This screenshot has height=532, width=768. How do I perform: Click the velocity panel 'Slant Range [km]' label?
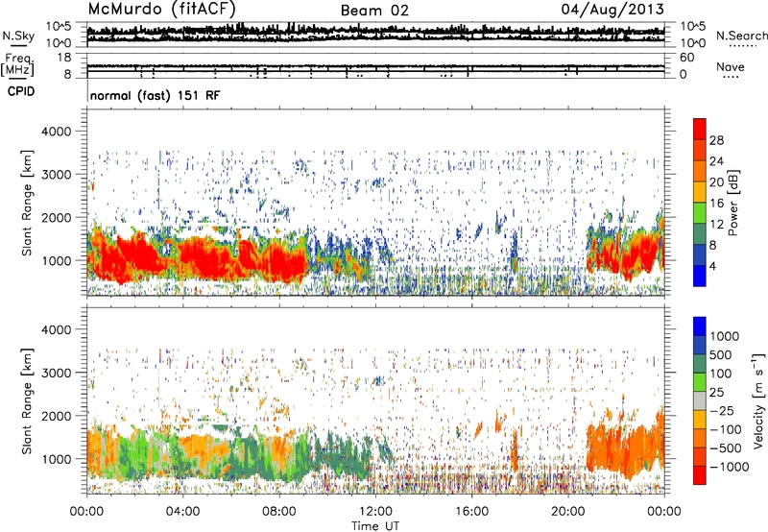pyautogui.click(x=27, y=400)
